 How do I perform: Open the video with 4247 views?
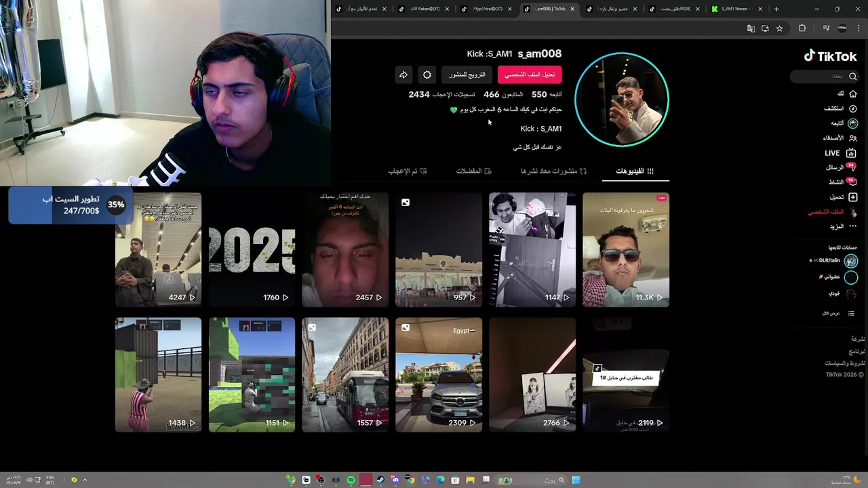click(158, 249)
